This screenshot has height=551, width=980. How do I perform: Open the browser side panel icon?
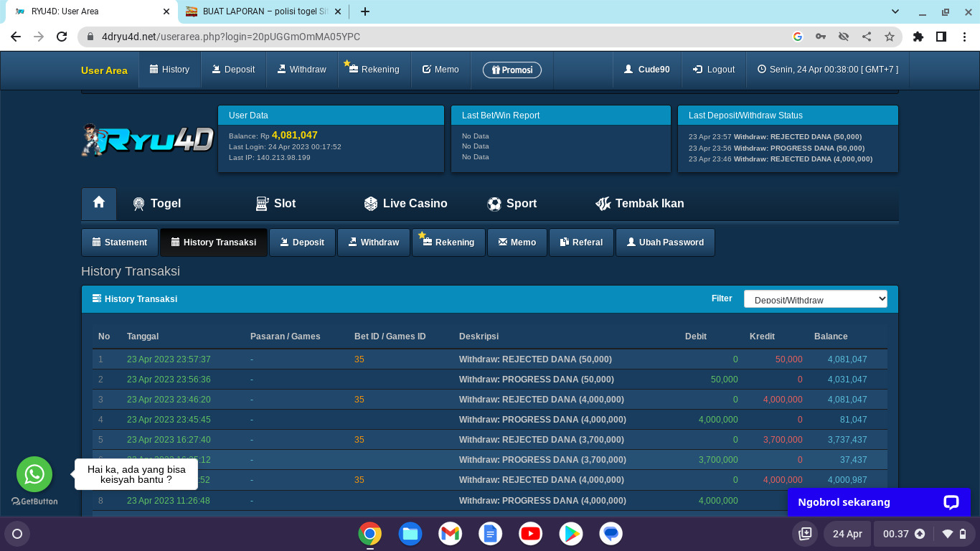(941, 37)
